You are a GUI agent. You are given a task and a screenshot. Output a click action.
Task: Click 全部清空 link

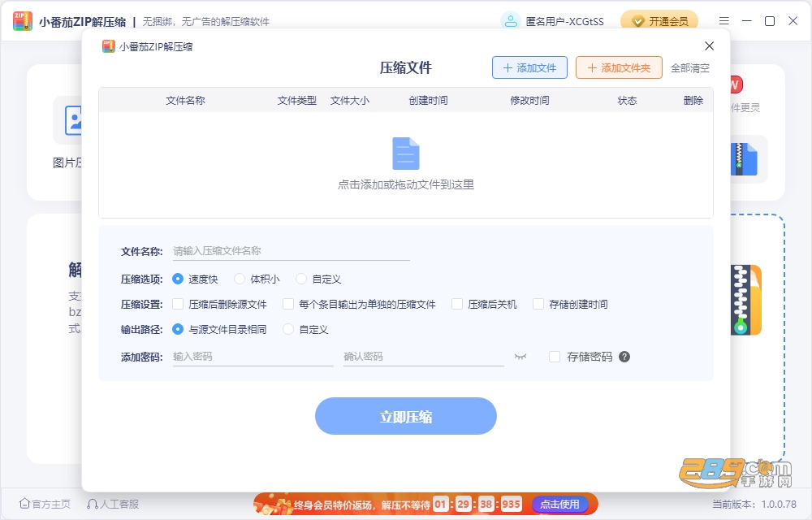[x=689, y=68]
